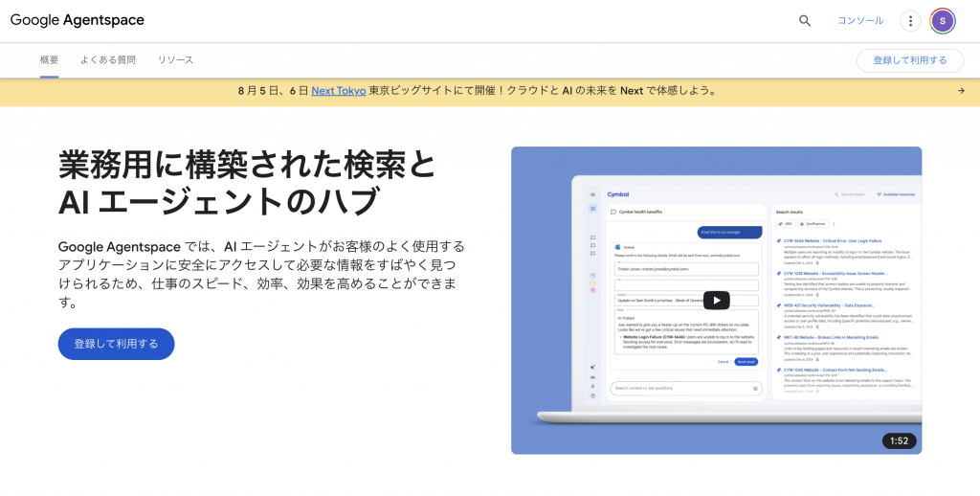This screenshot has height=496, width=980.
Task: Click the Google Agentspace logo
Action: pos(78,20)
